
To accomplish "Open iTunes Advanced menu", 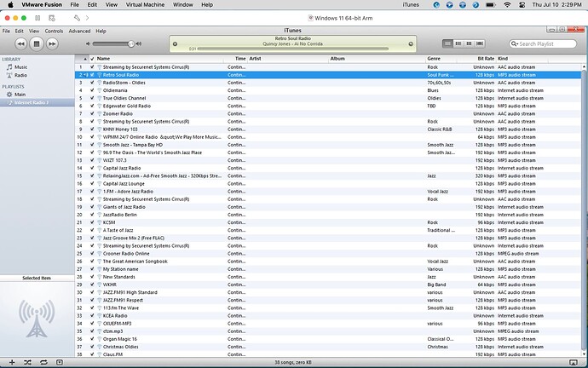I will [79, 32].
